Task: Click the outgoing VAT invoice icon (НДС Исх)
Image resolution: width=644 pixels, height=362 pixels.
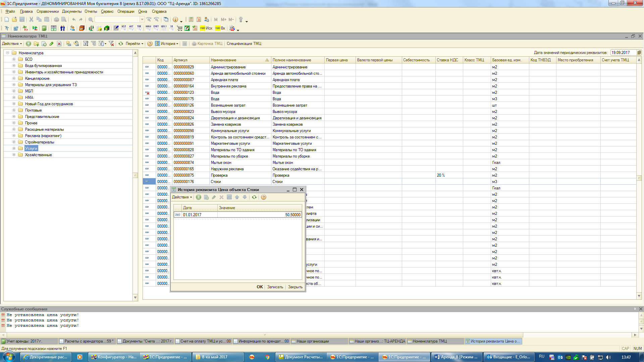Action: click(206, 28)
